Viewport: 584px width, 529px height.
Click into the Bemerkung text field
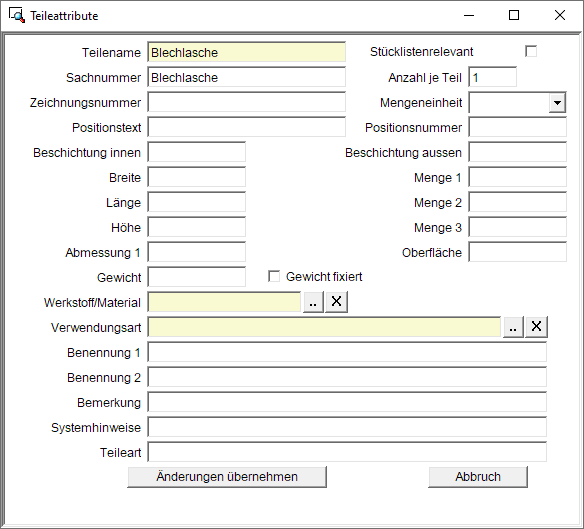[x=347, y=402]
